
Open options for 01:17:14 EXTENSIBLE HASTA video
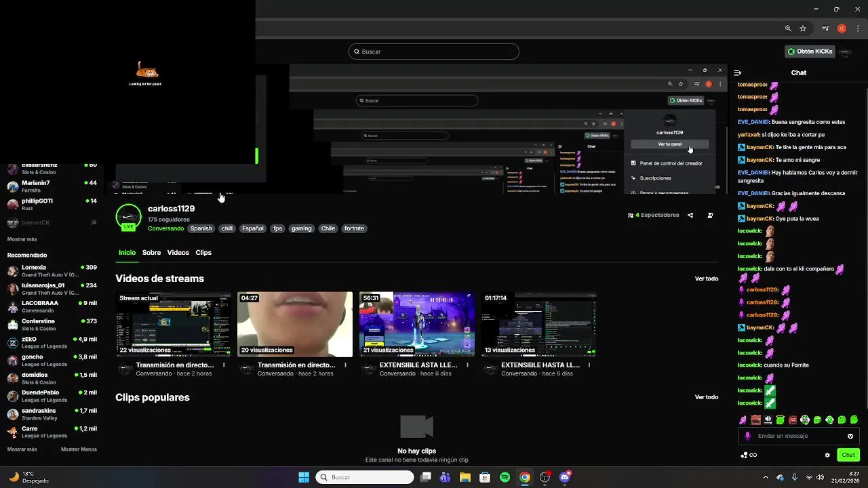(589, 365)
